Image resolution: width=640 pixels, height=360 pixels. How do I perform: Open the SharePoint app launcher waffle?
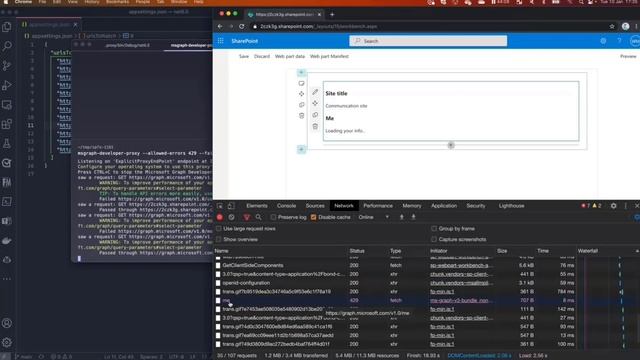[x=220, y=41]
